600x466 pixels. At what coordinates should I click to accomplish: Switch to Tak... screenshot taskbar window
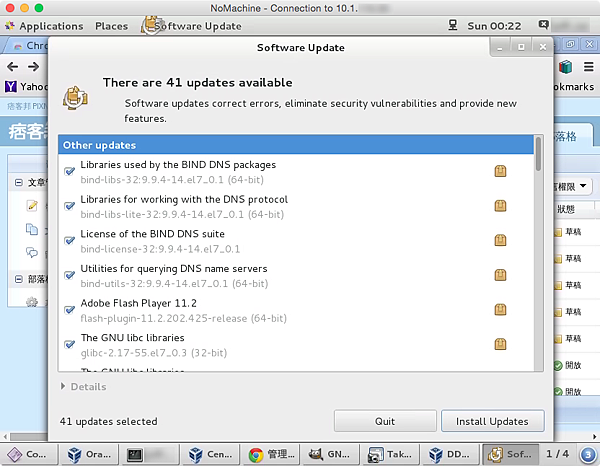click(x=391, y=455)
